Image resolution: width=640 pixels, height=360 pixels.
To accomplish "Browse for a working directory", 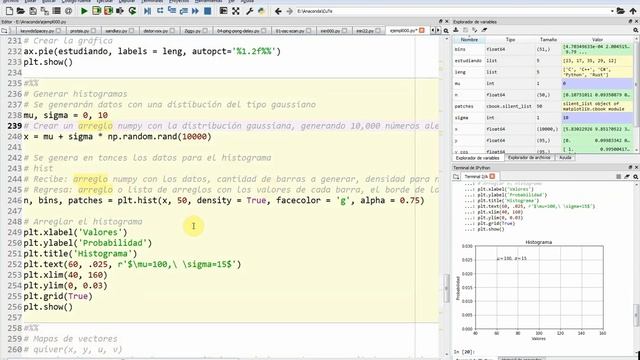I will coord(620,11).
